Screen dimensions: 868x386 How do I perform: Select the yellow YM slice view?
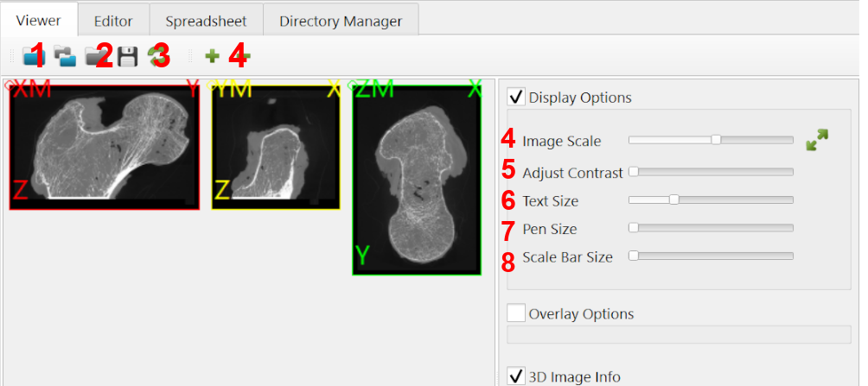point(276,148)
